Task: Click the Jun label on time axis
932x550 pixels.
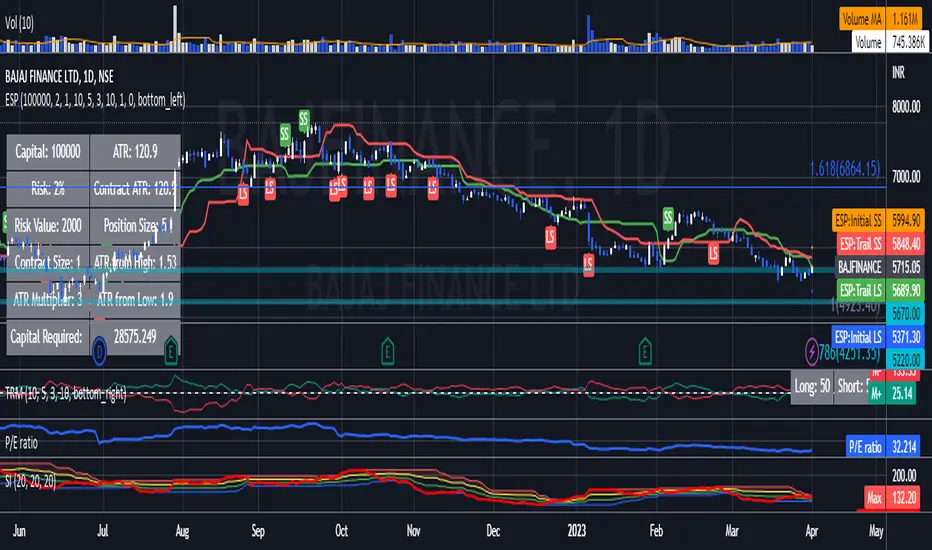Action: (x=19, y=530)
